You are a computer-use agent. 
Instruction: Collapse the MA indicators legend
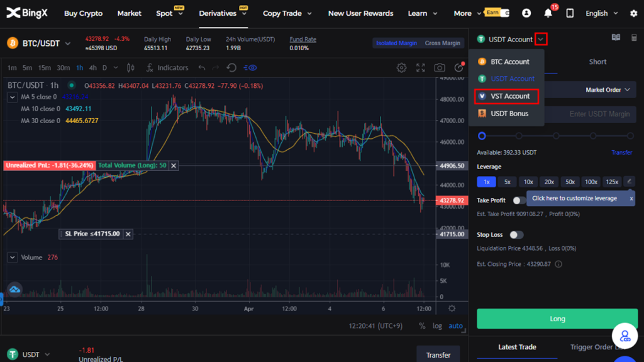coord(13,97)
